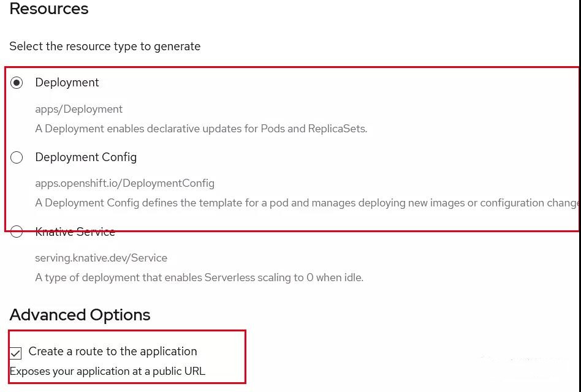The image size is (581, 392).
Task: Choose the Deployment Config radio option
Action: coord(17,157)
